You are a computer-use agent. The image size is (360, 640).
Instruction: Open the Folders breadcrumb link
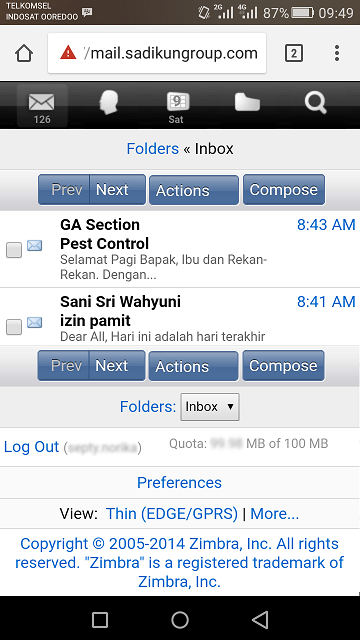click(x=153, y=149)
